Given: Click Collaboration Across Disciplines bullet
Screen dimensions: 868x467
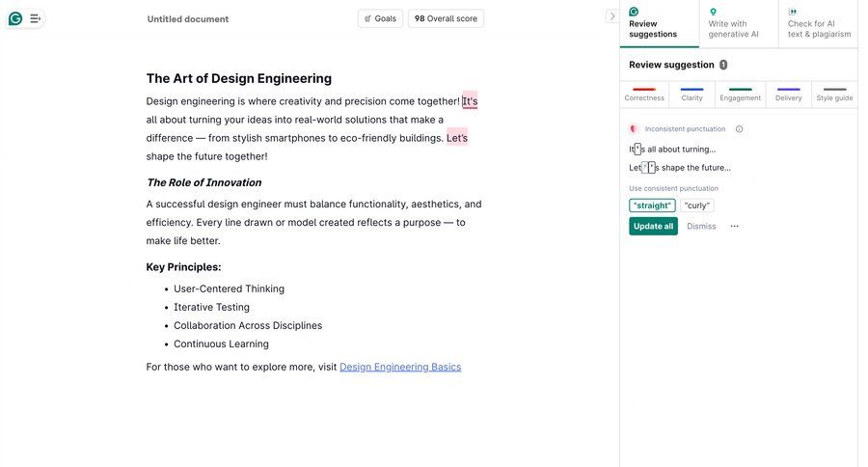Looking at the screenshot, I should (248, 325).
